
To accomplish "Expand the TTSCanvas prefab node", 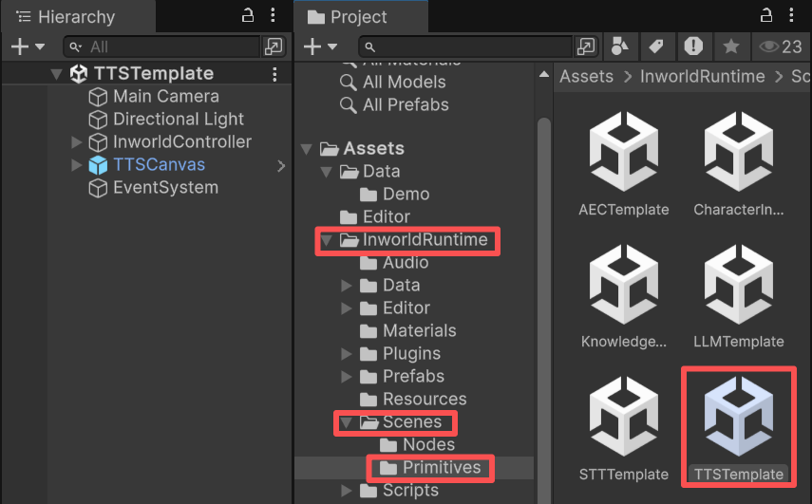I will tap(77, 165).
